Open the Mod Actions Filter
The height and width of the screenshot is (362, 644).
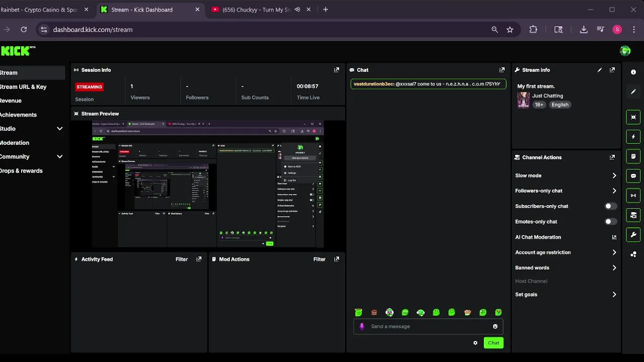[x=319, y=259]
